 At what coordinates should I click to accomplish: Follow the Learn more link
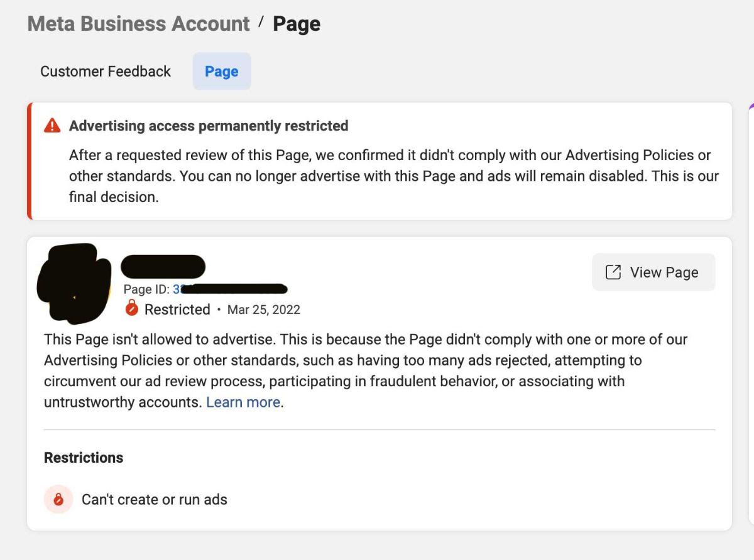pos(243,402)
